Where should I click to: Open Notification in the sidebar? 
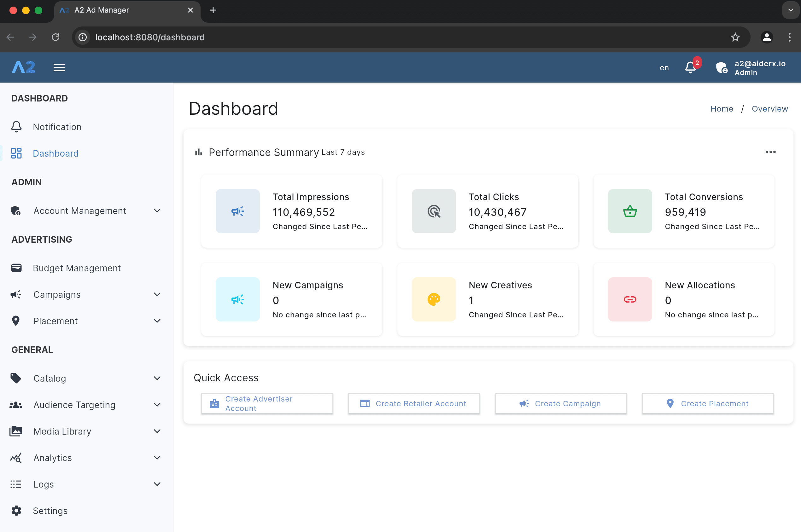point(57,127)
